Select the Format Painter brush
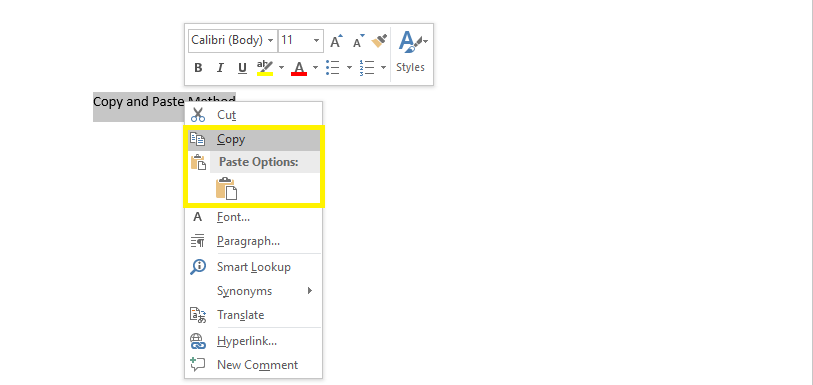813x385 pixels. pos(380,41)
